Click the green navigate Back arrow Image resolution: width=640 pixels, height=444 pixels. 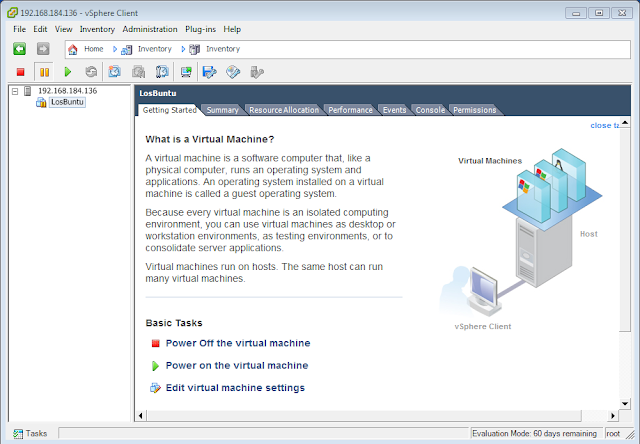point(19,49)
